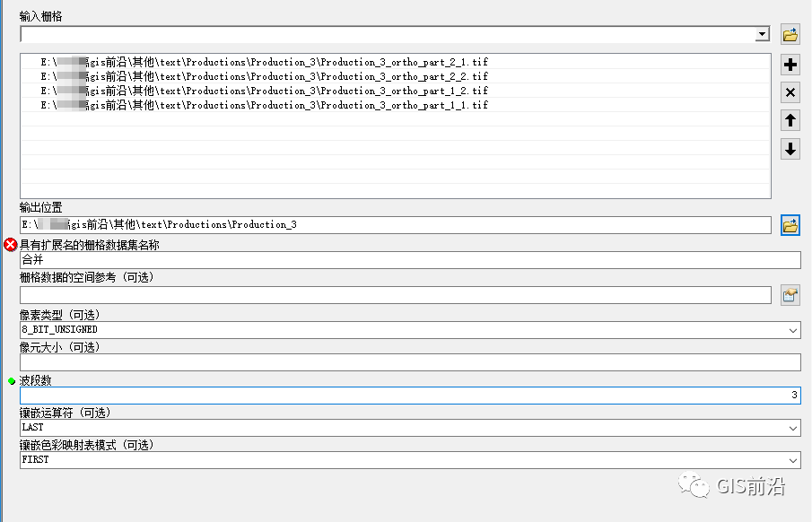Open mosaic colormap mode dropdown FIRST

(792, 460)
